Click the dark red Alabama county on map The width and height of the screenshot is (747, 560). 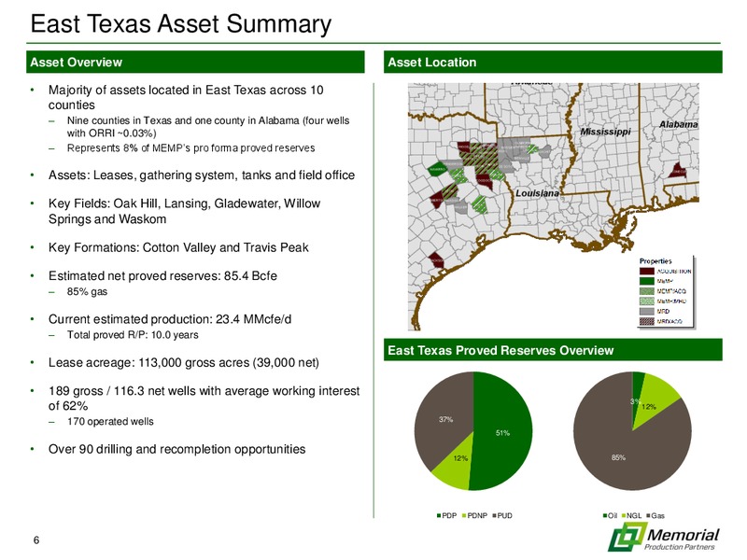point(678,171)
